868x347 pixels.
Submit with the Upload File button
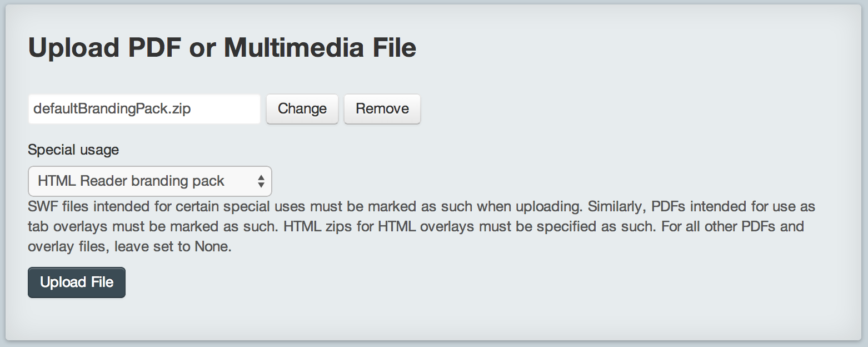[x=77, y=282]
